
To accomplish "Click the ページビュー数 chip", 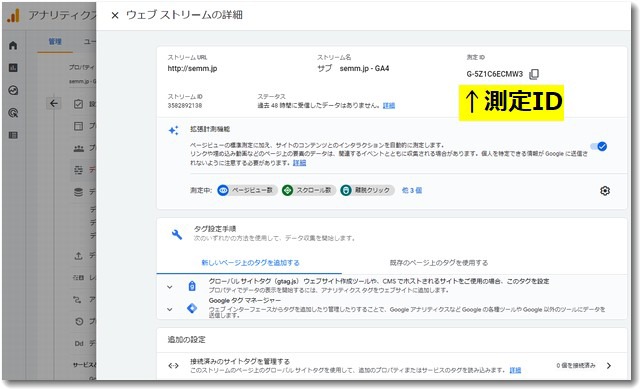I will click(x=247, y=190).
